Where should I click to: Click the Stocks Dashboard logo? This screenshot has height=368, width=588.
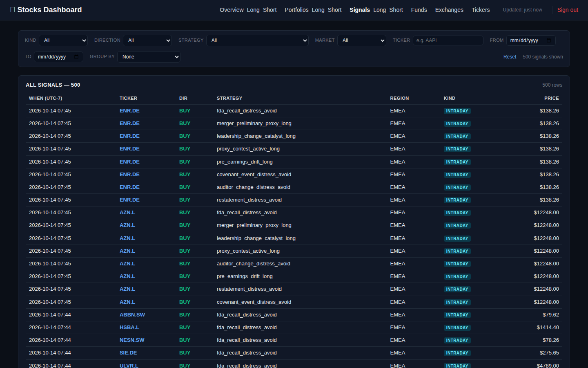[x=46, y=10]
